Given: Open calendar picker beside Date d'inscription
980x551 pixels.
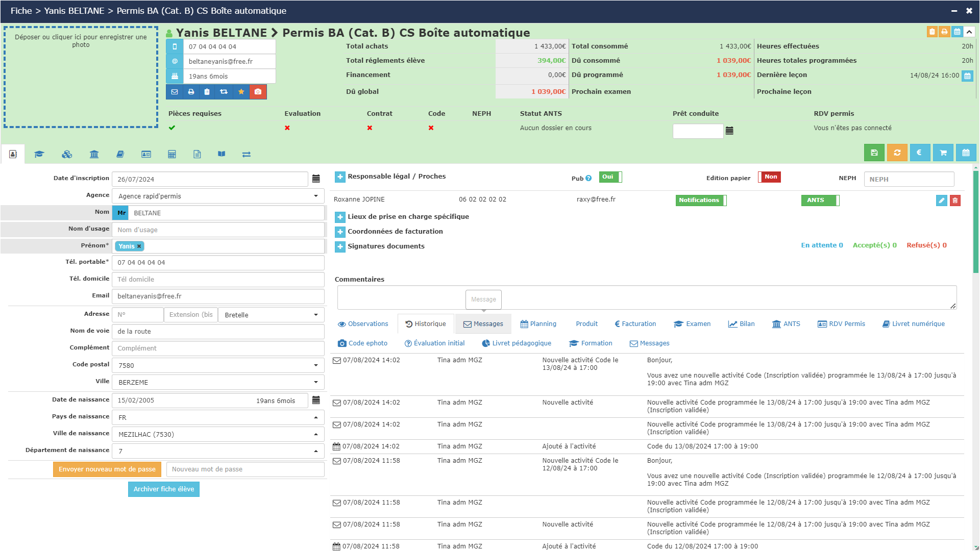Looking at the screenshot, I should pos(316,179).
